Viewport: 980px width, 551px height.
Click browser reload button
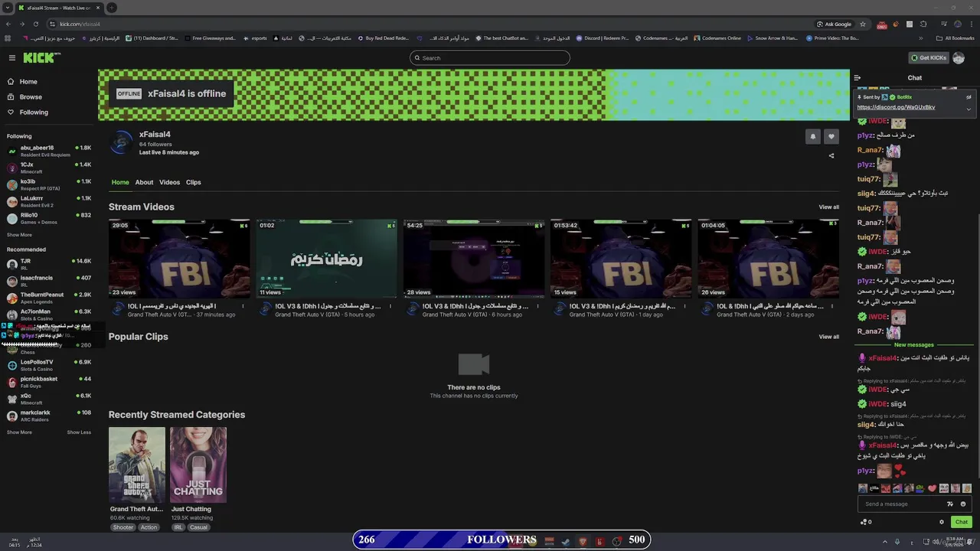(x=35, y=24)
